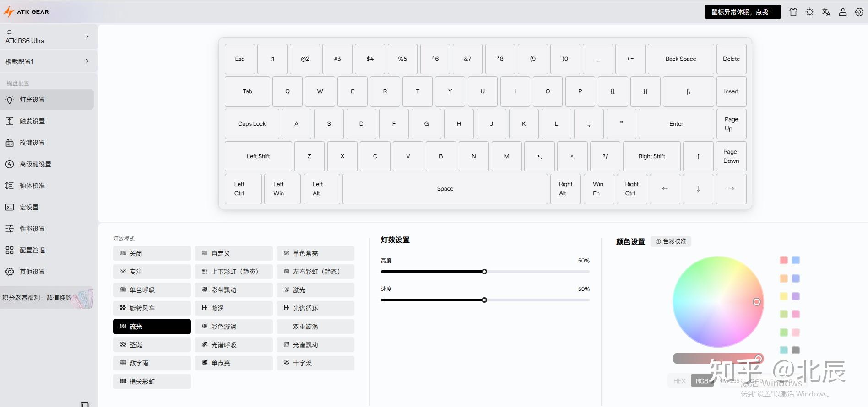Choose the 双重漩涡 lighting effect

[315, 327]
